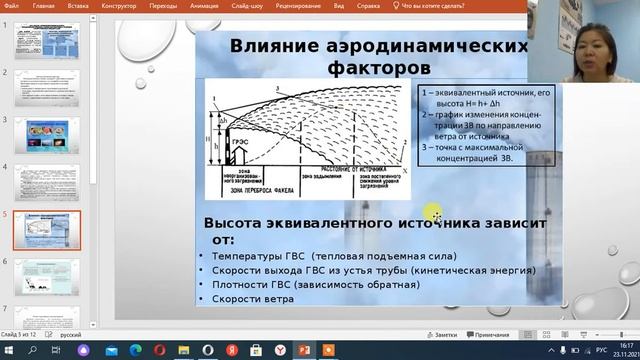Click the battery tray icon

point(575,350)
